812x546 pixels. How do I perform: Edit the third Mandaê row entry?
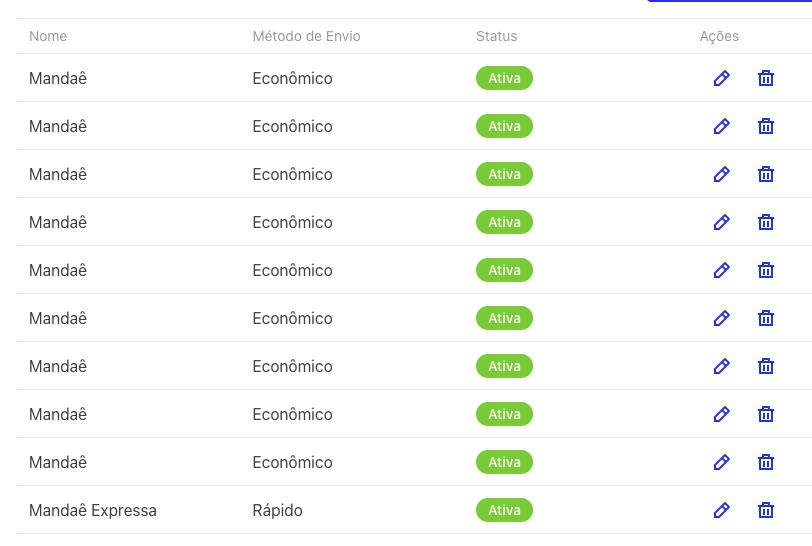tap(721, 174)
